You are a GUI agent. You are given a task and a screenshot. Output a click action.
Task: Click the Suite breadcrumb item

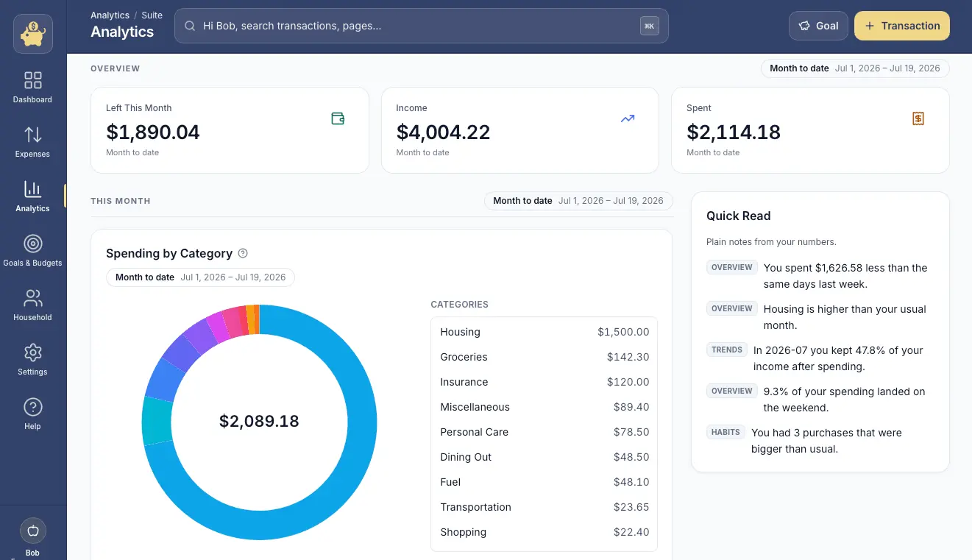(152, 15)
